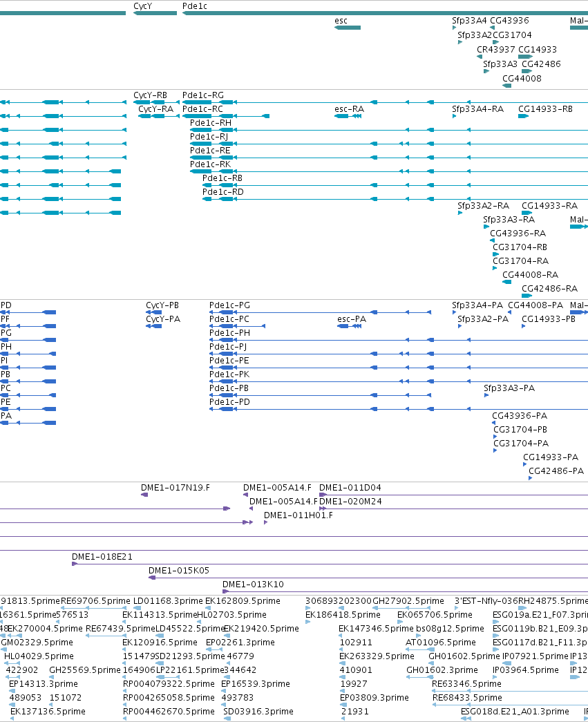
Task: Select the Pde1c-RB transcript label
Action: coord(222,178)
